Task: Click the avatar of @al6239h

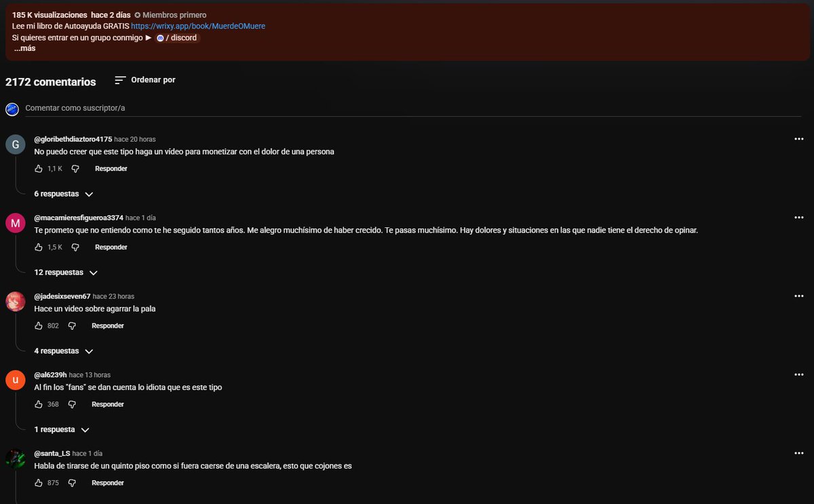Action: tap(15, 381)
